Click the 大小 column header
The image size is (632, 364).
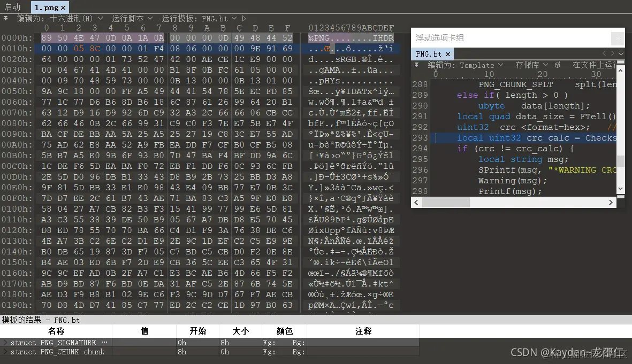pos(241,331)
